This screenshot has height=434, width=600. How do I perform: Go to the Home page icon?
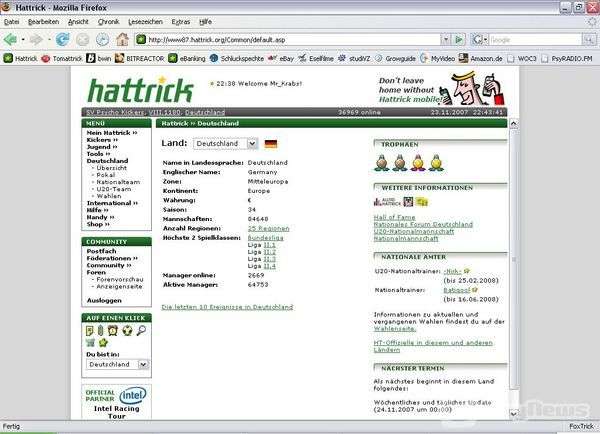tap(122, 39)
